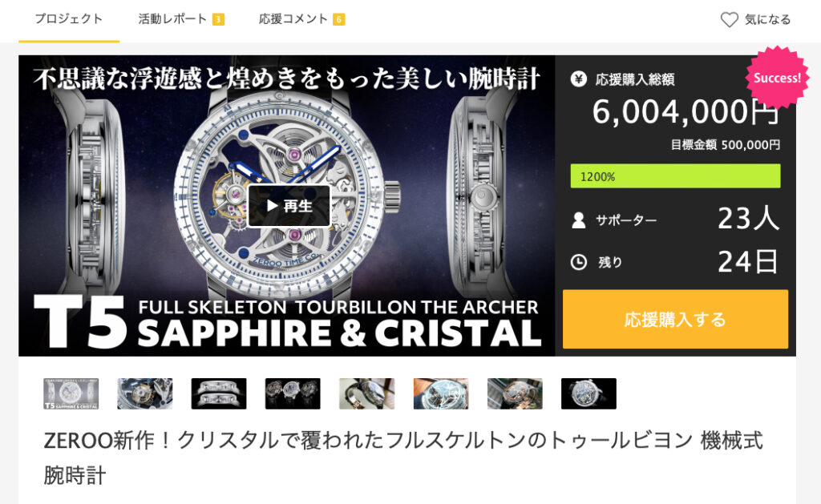Click the supporter person icon
This screenshot has width=821, height=504.
click(579, 220)
